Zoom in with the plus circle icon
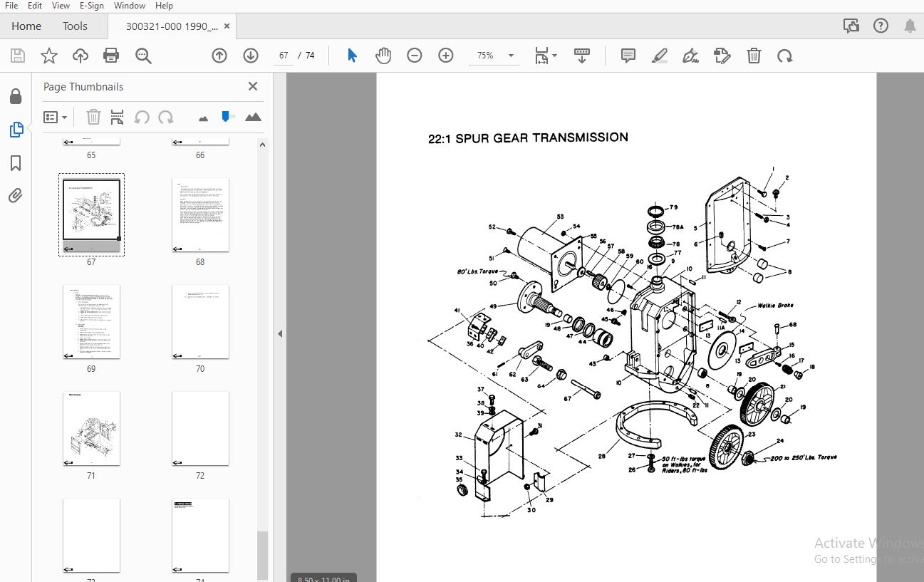Viewport: 924px width, 582px height. click(x=446, y=56)
